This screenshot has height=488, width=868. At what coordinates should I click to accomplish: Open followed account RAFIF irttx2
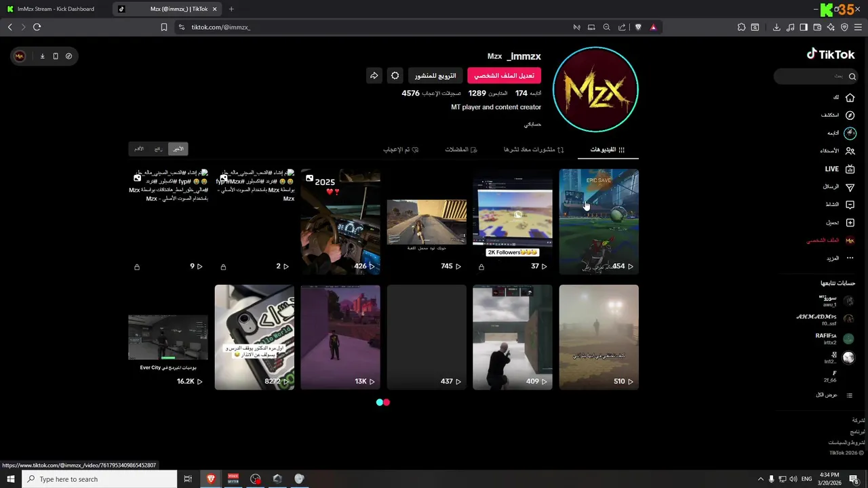835,339
